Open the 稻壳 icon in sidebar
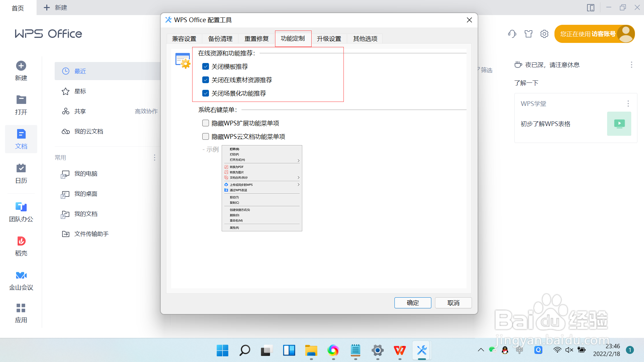This screenshot has height=362, width=644. click(x=21, y=241)
